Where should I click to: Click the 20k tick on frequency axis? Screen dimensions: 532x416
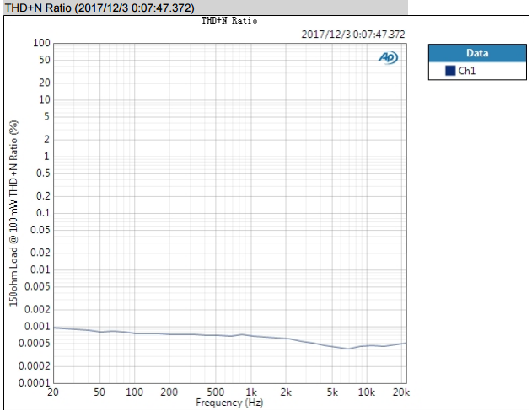(x=401, y=393)
